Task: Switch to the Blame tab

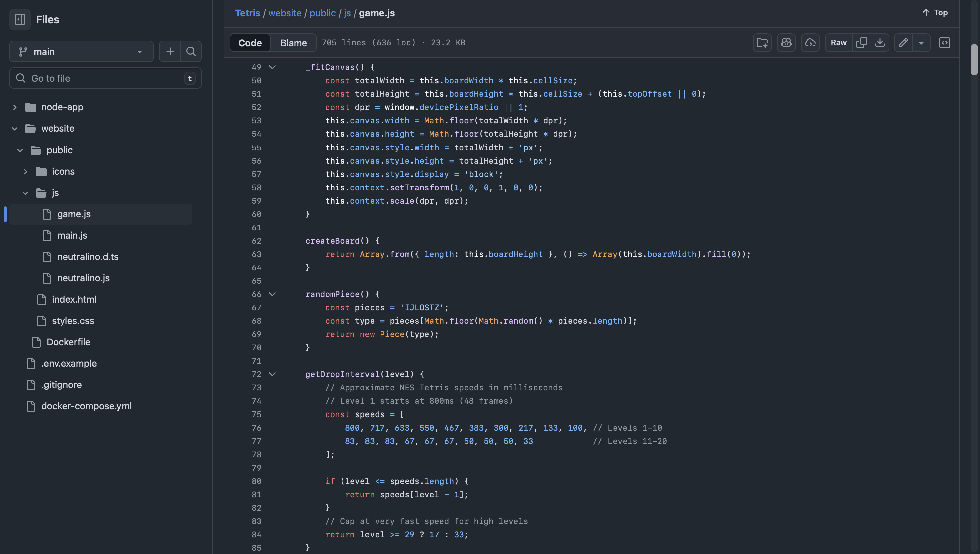Action: (293, 43)
